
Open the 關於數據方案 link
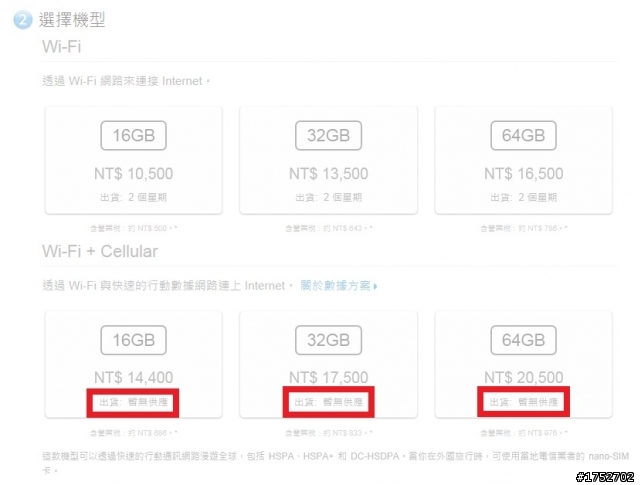click(x=336, y=286)
